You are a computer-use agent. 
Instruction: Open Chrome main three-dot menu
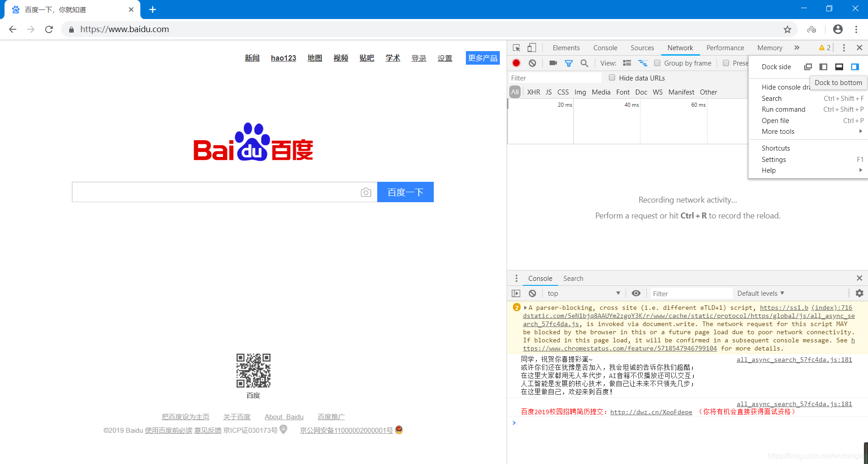tap(856, 29)
